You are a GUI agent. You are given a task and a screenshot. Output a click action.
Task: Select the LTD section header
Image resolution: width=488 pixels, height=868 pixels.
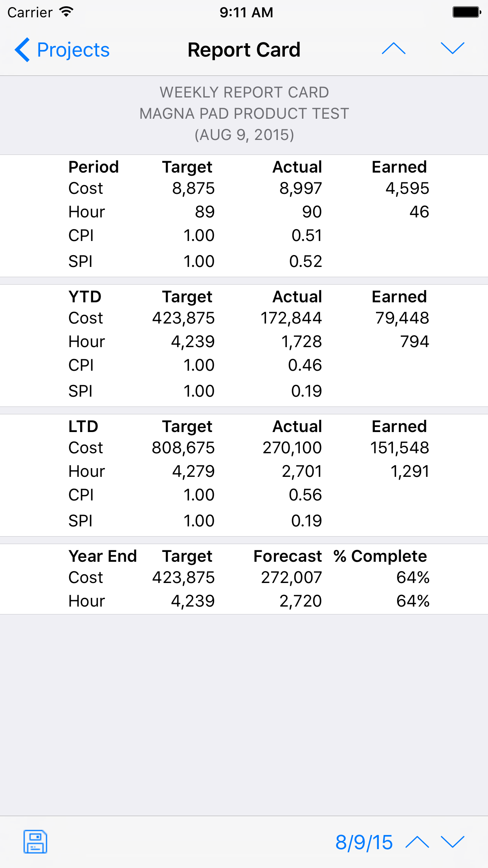coord(83,427)
